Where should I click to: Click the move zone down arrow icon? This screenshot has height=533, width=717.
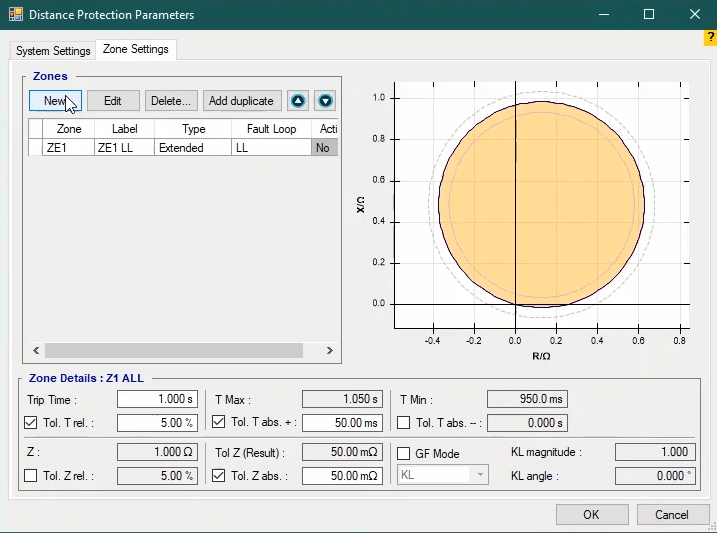(x=325, y=101)
